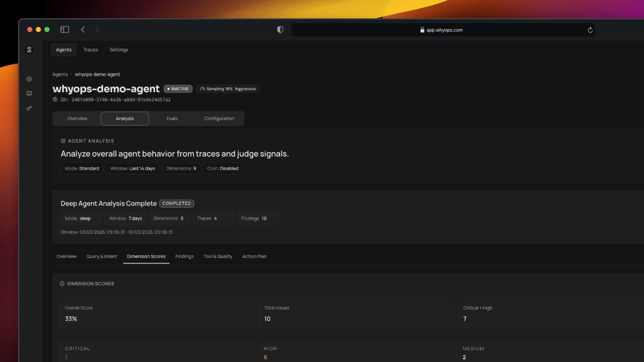Click the COMPLETED status badge
644x362 pixels.
(x=177, y=204)
